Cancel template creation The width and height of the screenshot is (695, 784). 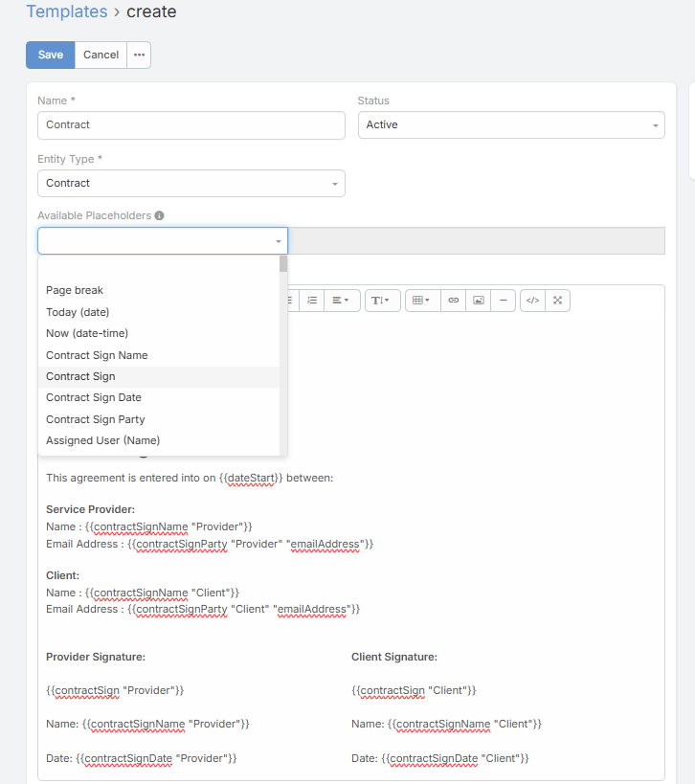[101, 55]
